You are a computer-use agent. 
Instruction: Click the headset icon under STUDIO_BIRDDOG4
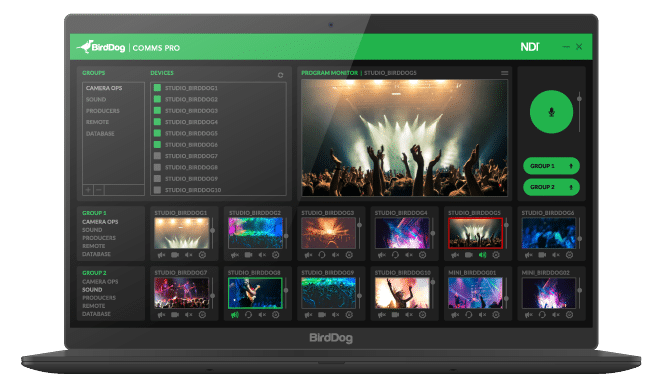point(395,255)
